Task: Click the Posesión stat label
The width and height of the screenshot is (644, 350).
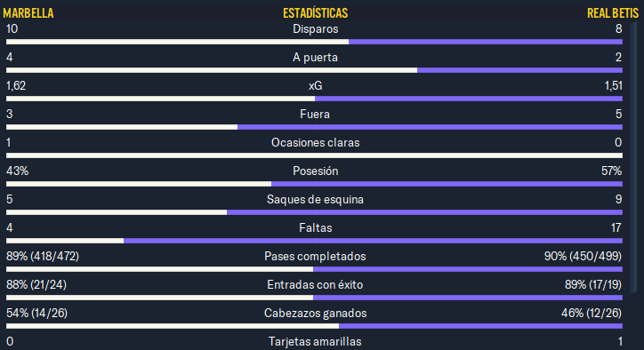Action: [x=316, y=171]
